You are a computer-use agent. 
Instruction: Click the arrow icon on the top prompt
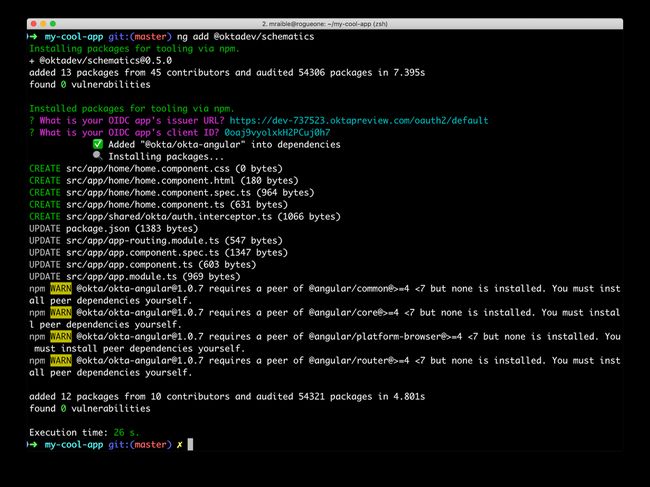coord(34,36)
